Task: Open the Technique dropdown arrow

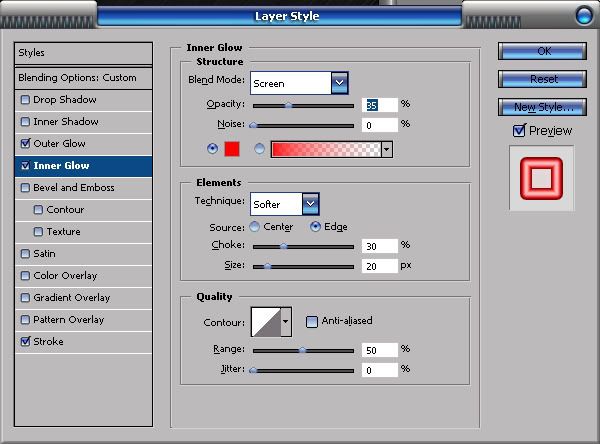Action: (x=310, y=204)
